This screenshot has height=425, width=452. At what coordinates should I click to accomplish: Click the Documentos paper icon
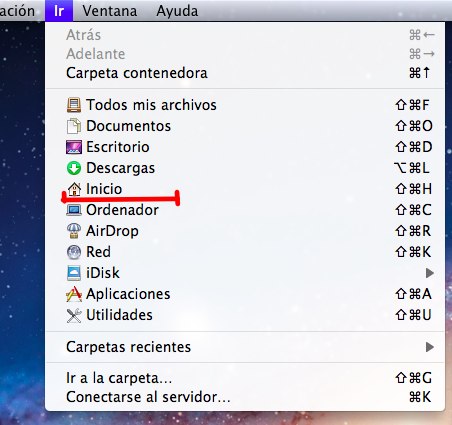click(74, 126)
